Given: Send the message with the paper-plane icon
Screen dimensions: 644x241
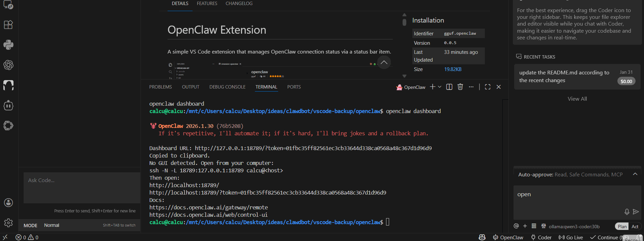Looking at the screenshot, I should click(636, 212).
